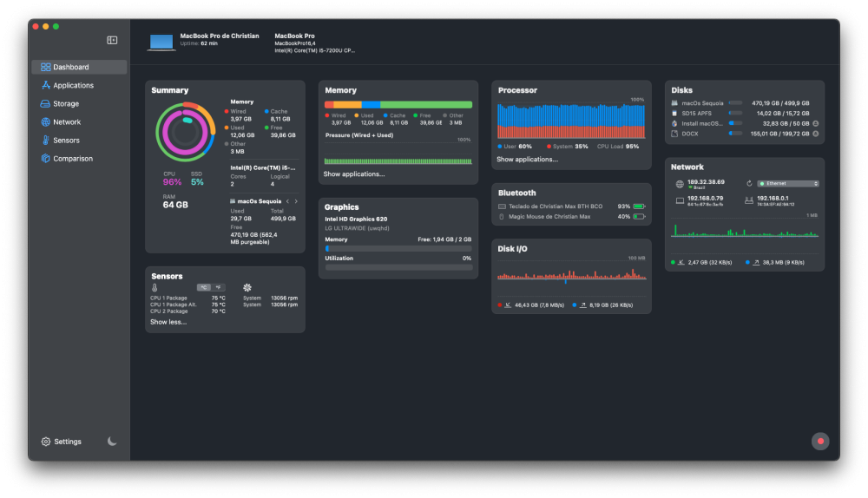Screen dimensions: 868x498
Task: Go to previous disk in Summary card
Action: tap(287, 201)
